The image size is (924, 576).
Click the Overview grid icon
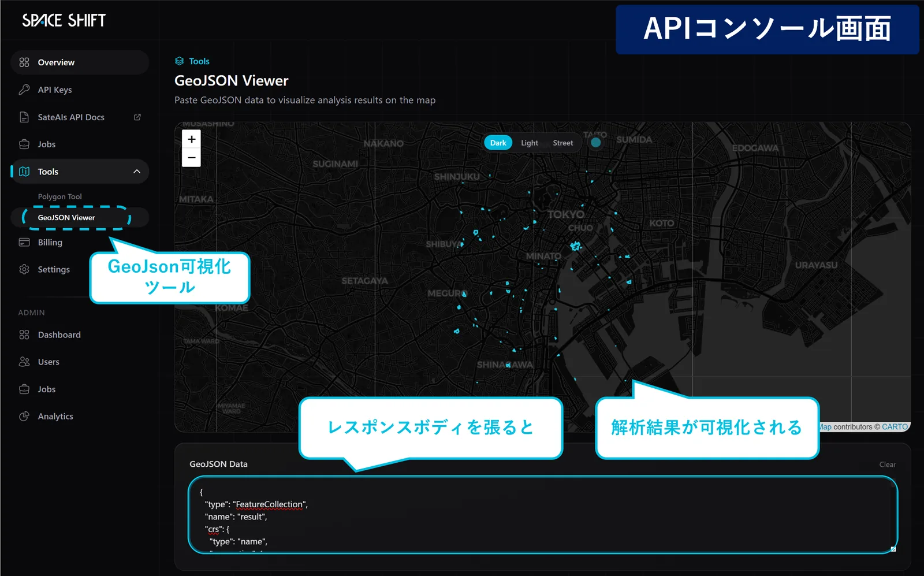24,62
